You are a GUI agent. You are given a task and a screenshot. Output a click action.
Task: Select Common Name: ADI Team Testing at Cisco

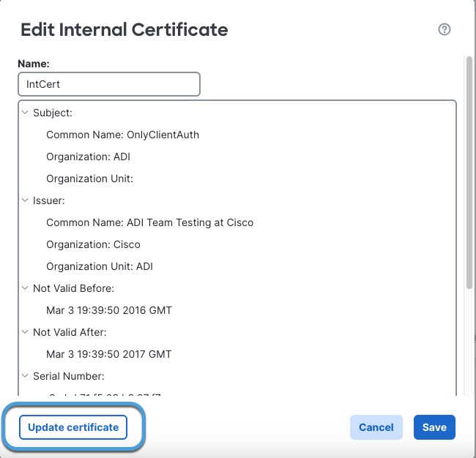149,222
